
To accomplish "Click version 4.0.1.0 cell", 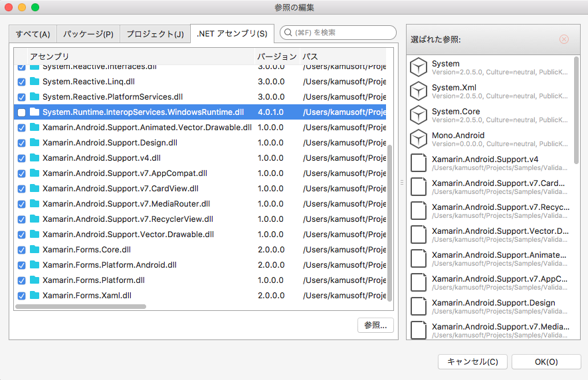I will 271,112.
